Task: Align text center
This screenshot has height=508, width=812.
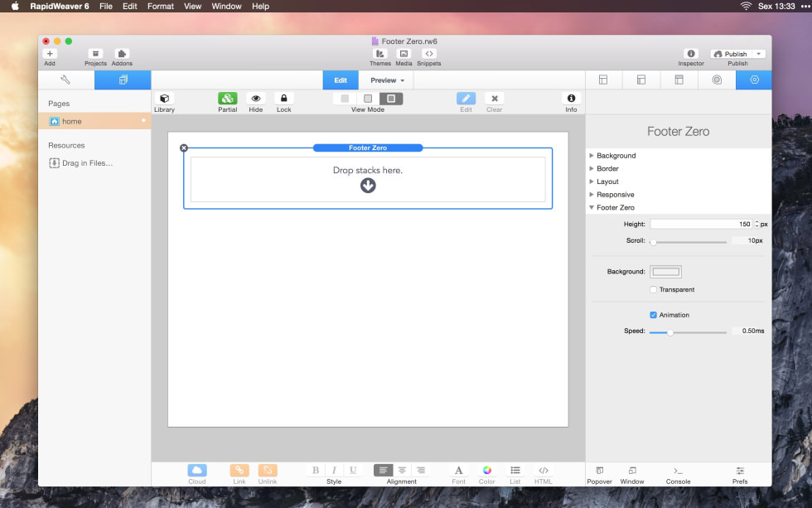Action: point(402,470)
